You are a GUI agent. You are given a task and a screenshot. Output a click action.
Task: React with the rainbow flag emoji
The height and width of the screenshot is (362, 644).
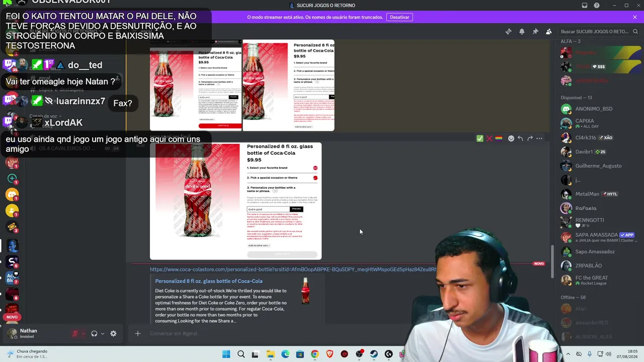click(499, 138)
